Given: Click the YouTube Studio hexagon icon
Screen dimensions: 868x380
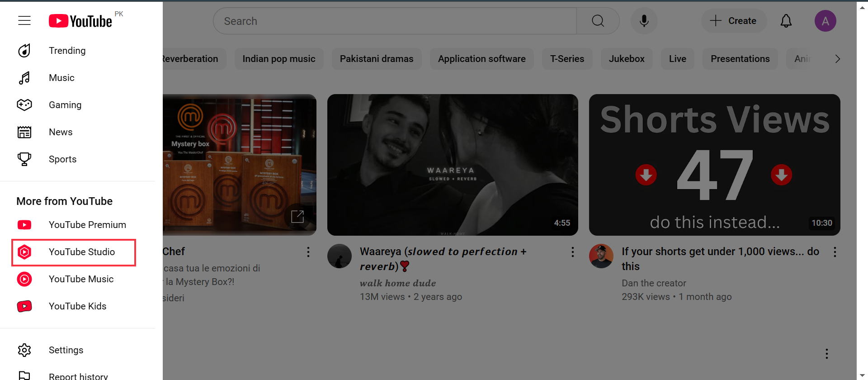Looking at the screenshot, I should click(24, 252).
